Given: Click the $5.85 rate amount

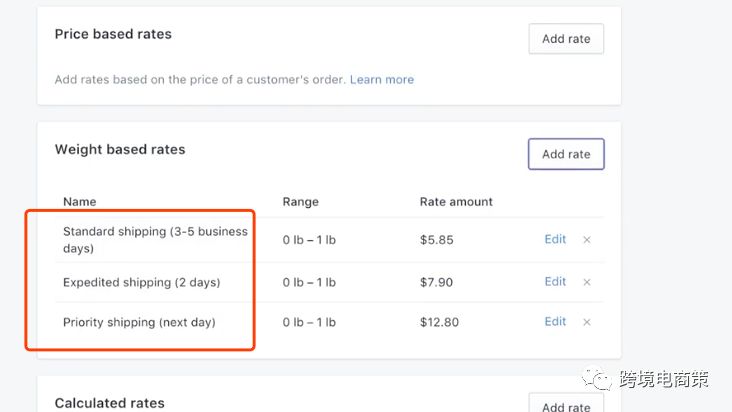Looking at the screenshot, I should [436, 240].
